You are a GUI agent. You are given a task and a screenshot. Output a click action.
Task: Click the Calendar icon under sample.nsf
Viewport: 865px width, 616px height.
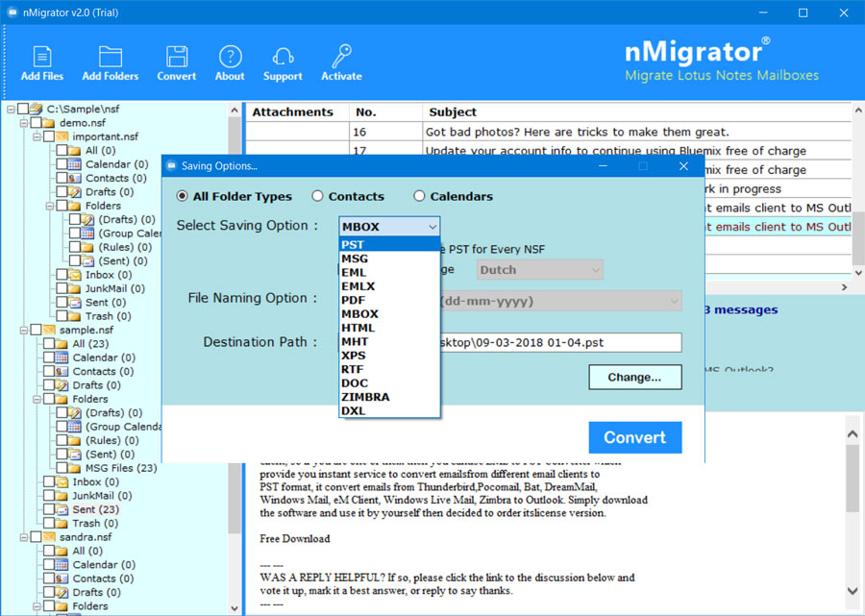point(62,357)
